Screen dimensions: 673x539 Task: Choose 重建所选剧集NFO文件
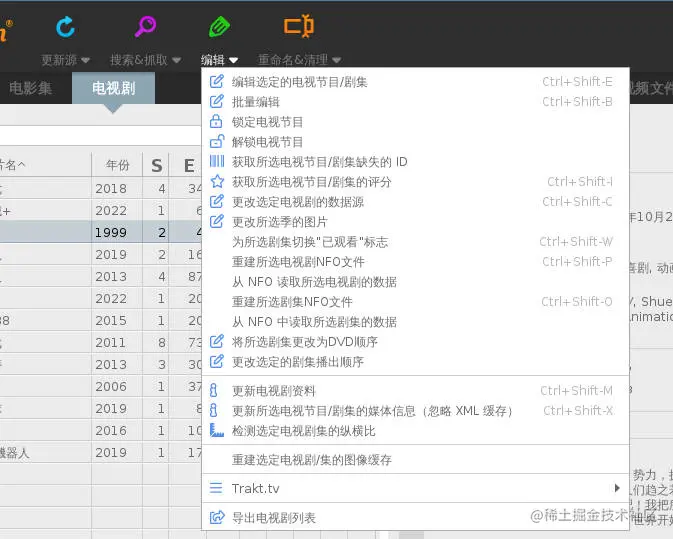415,302
